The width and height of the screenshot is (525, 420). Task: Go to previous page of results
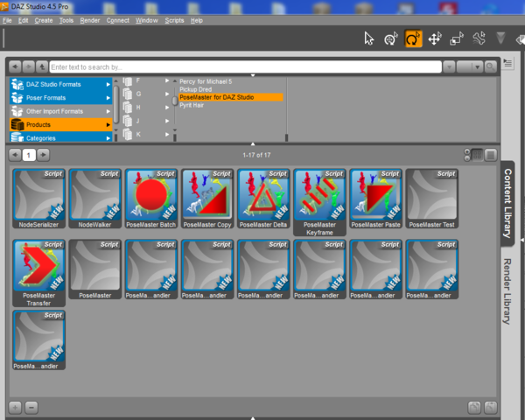click(15, 155)
